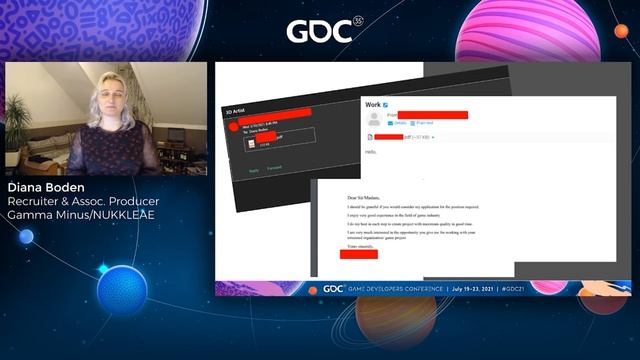Click "Yours sincerely," line in the letter
Screen dimensions: 640x360
coord(360,247)
